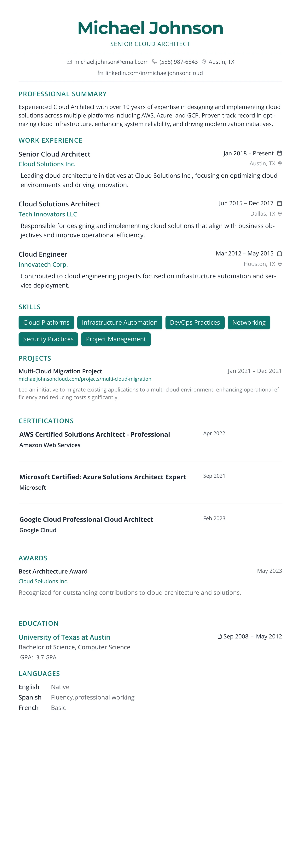Click calendar icon beside Jun 2015 – Dec 2017
Image resolution: width=307 pixels, height=868 pixels.
pos(279,203)
